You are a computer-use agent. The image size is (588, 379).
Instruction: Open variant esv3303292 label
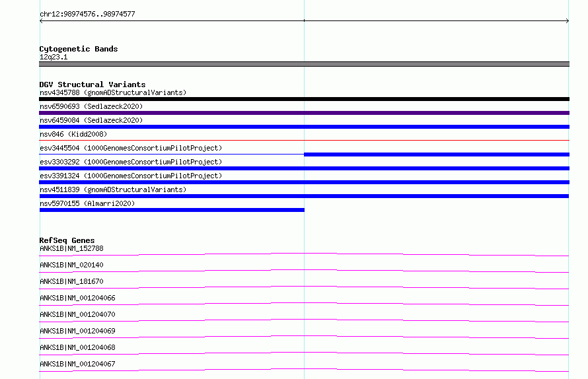131,162
